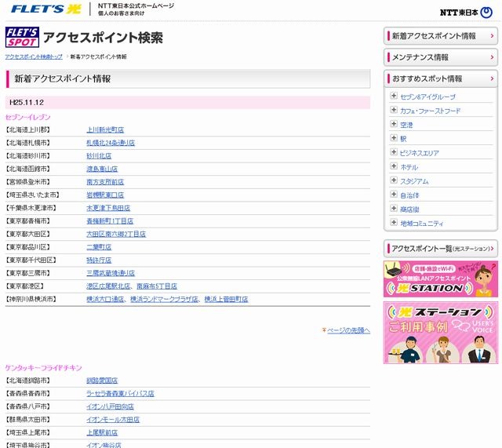Open the おすすめスポット情報 sidebar button
The image size is (502, 448).
click(441, 78)
